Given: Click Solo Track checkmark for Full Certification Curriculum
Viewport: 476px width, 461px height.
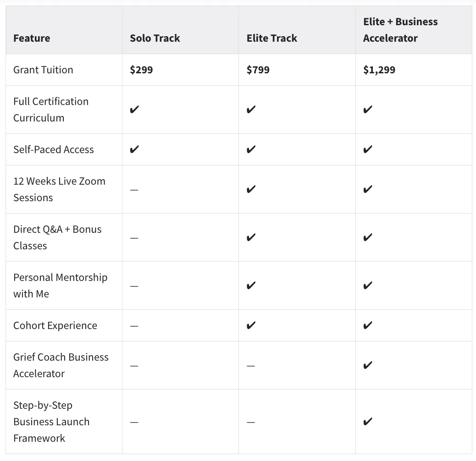Looking at the screenshot, I should 134,110.
